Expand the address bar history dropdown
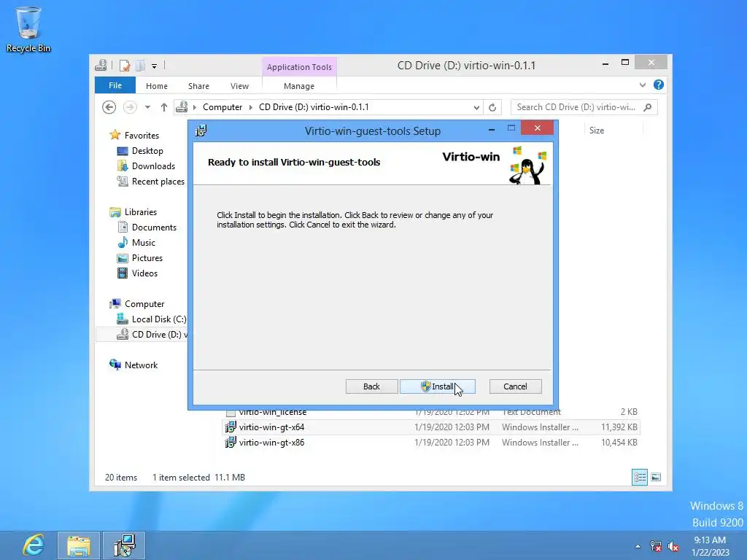 [476, 108]
